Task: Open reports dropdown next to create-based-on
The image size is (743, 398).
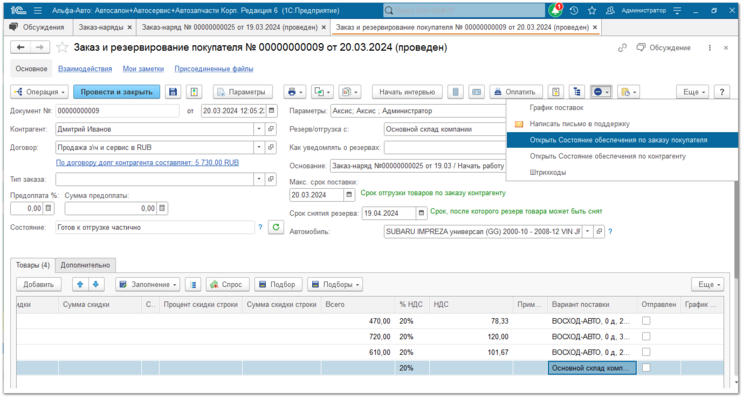Action: (350, 92)
